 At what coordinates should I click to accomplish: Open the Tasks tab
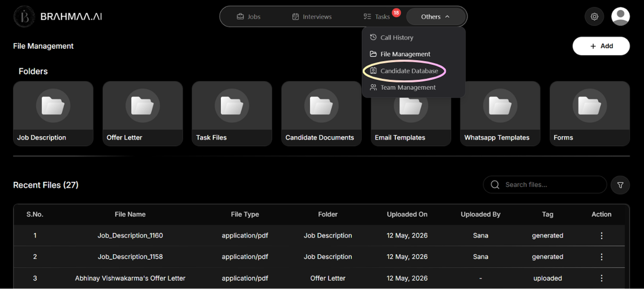(377, 17)
